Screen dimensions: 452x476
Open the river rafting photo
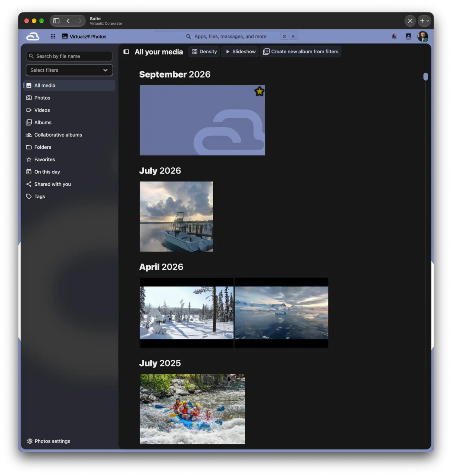pos(192,409)
